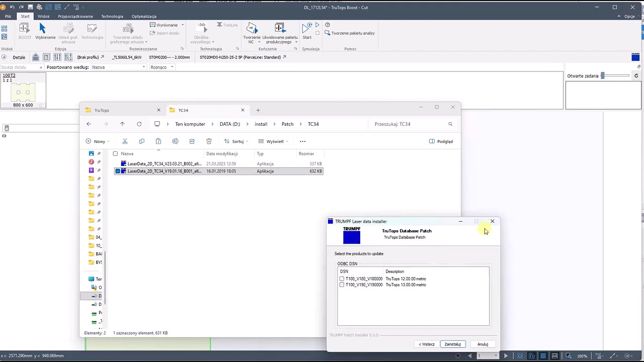This screenshot has height=362, width=644.
Task: Click the Explorer Refresh button
Action: 139,124
